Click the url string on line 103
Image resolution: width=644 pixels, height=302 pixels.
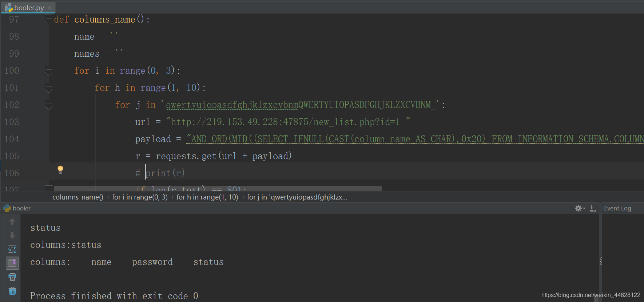[x=288, y=122]
